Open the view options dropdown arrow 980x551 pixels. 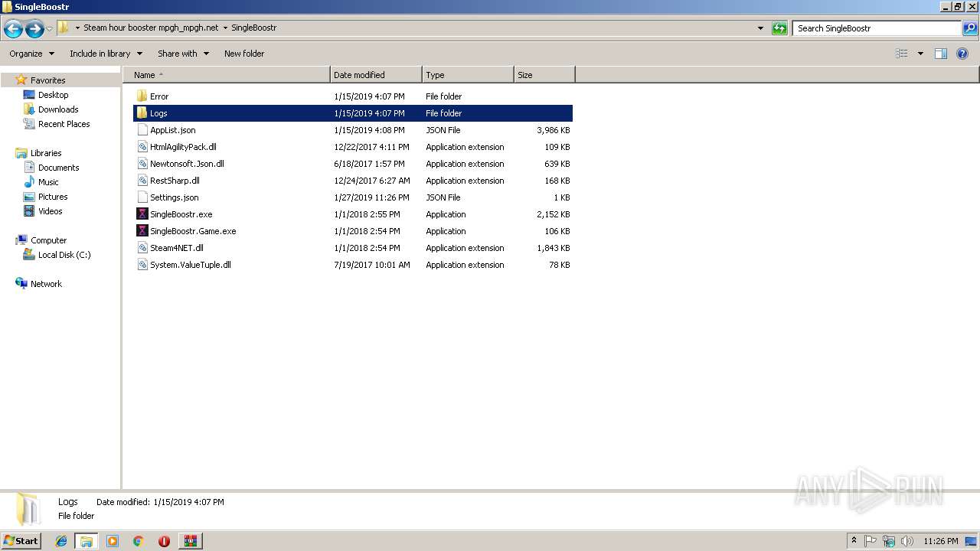920,54
